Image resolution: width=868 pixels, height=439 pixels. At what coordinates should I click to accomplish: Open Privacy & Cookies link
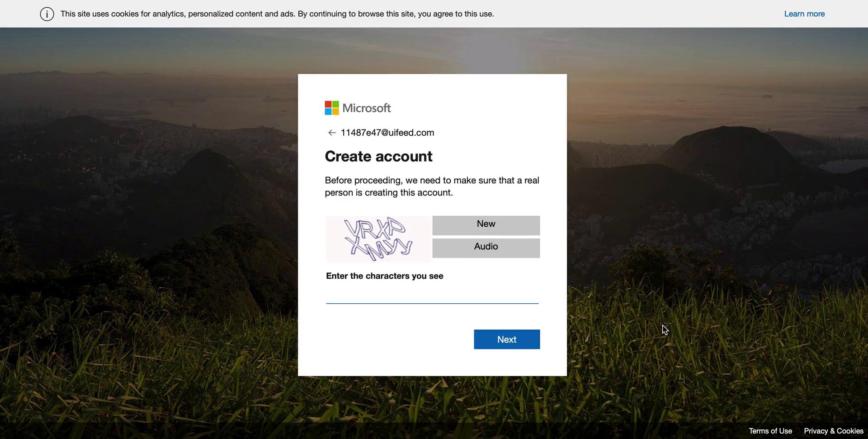click(833, 431)
